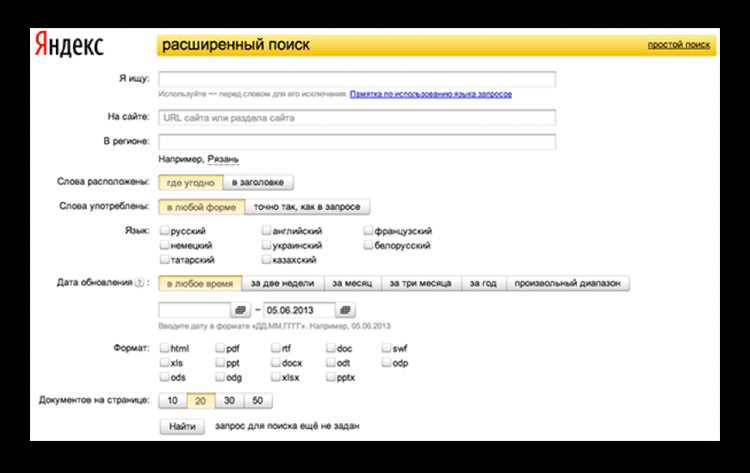Click the Рязань example region link

223,159
